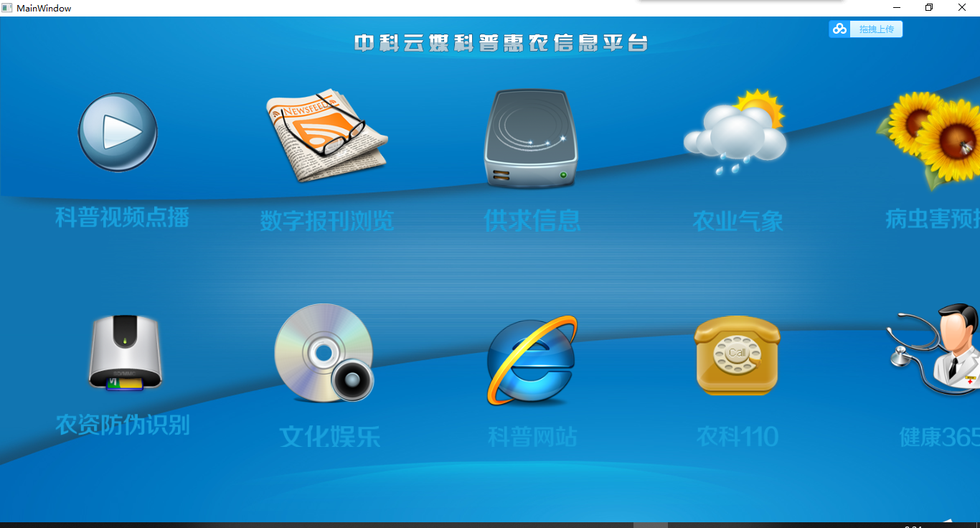Click the CD disc with speaker icon

click(324, 353)
